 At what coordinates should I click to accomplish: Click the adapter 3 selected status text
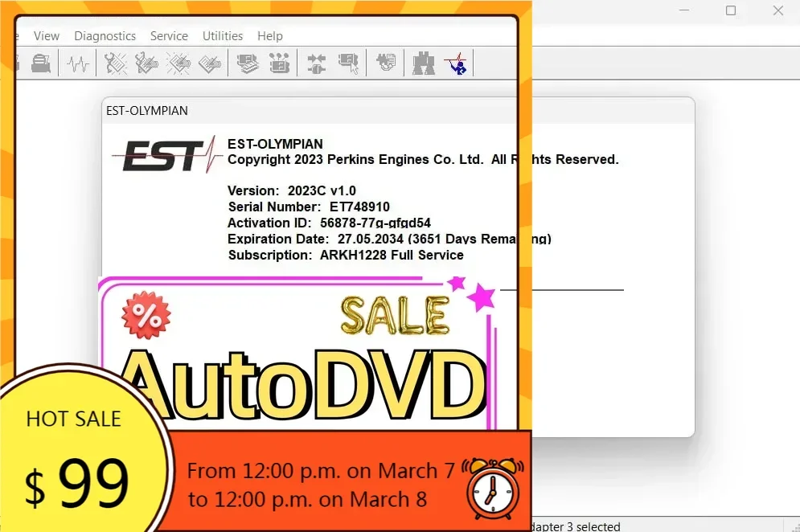(576, 526)
